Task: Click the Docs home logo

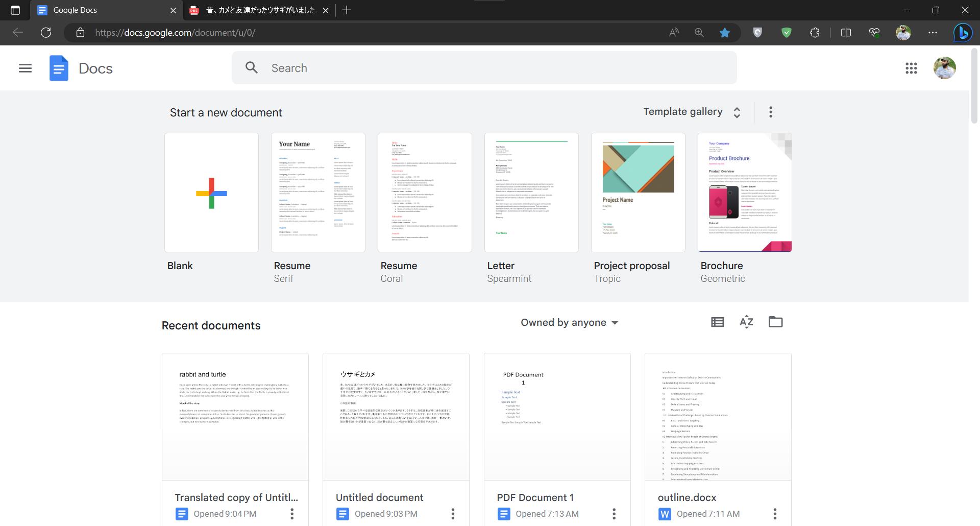Action: coord(58,67)
